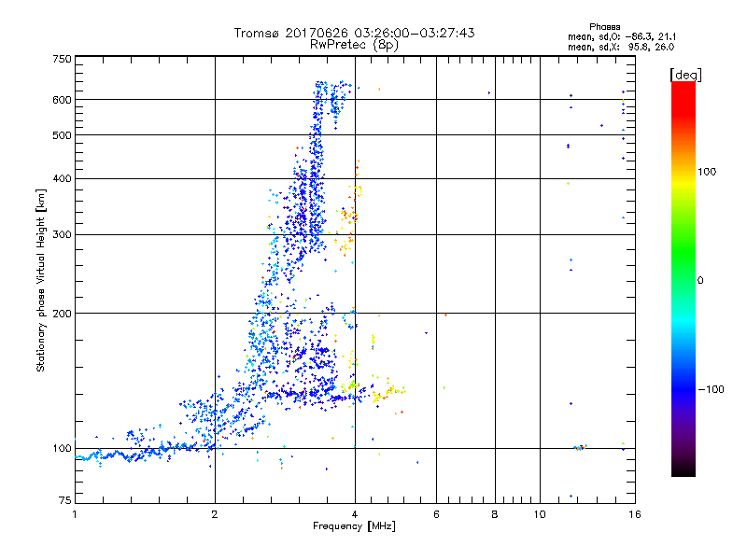Click the '100' label beside the color bar
This screenshot has width=747, height=560.
tap(707, 172)
